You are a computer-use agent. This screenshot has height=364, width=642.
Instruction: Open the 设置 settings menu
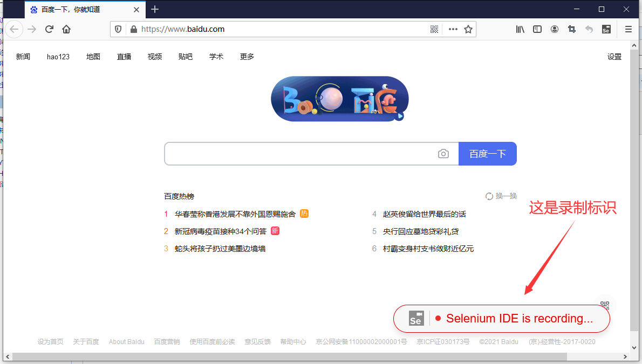pyautogui.click(x=614, y=57)
